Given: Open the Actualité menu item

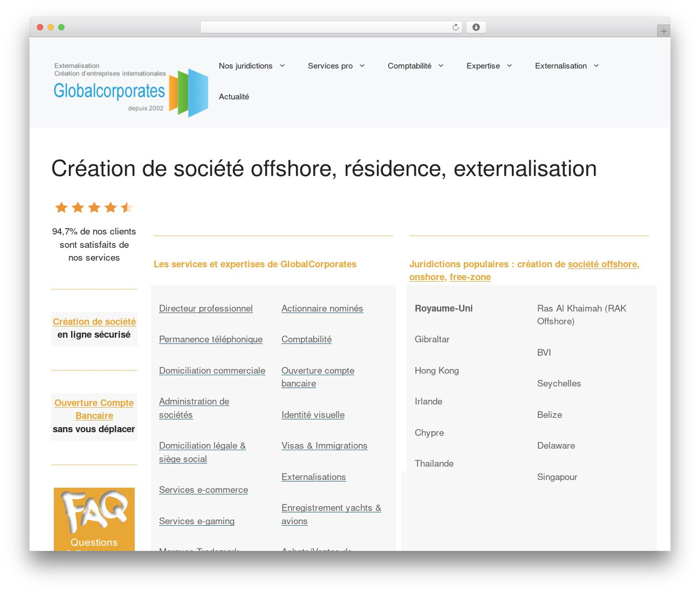Looking at the screenshot, I should 234,97.
